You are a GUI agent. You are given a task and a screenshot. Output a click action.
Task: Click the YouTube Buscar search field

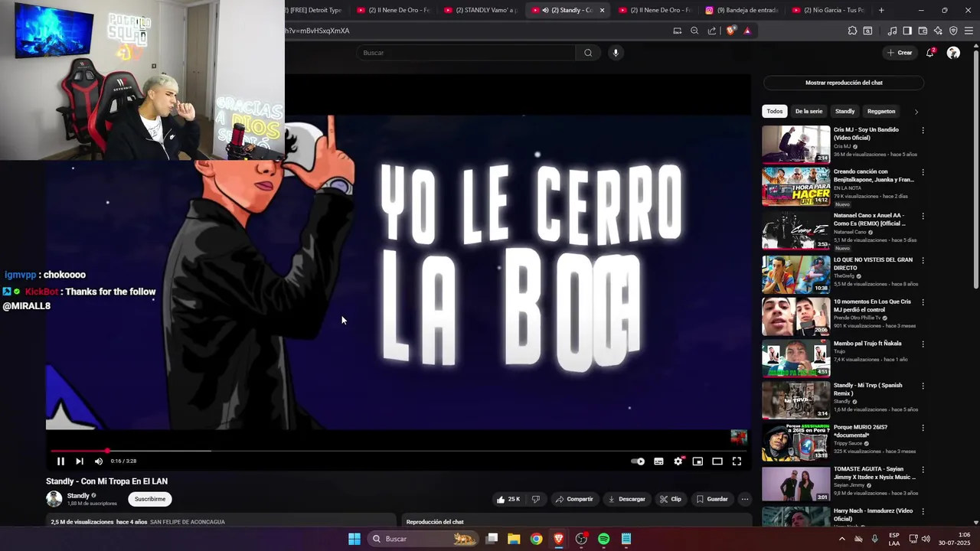pyautogui.click(x=465, y=53)
